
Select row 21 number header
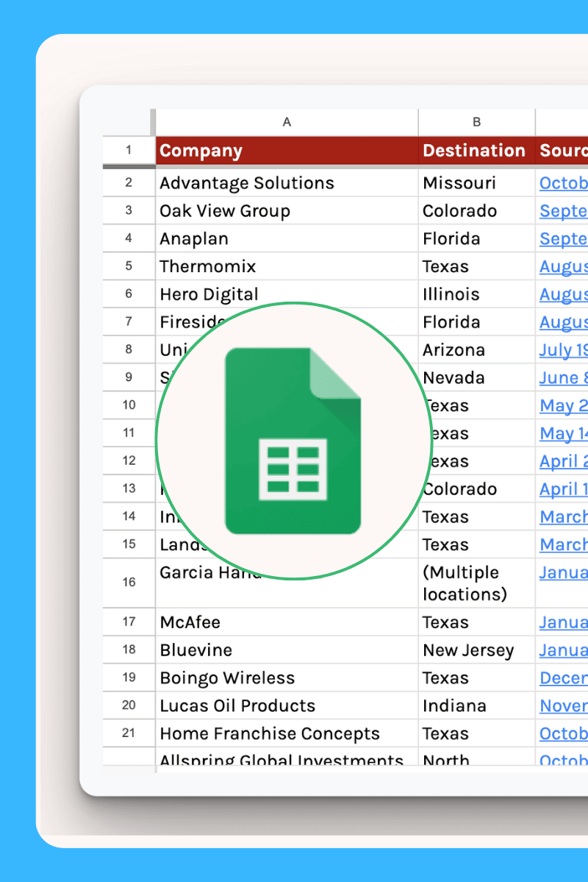tap(129, 733)
